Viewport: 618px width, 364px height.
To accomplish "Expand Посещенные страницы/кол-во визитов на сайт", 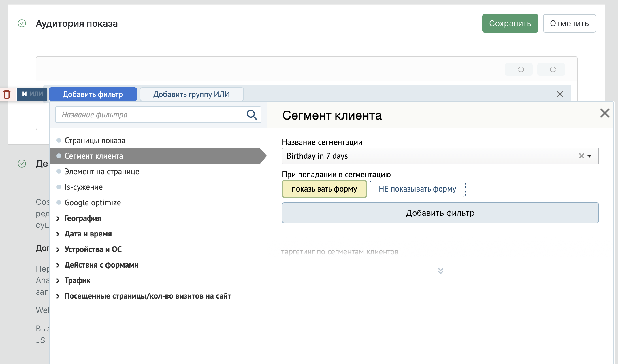I will (x=148, y=296).
